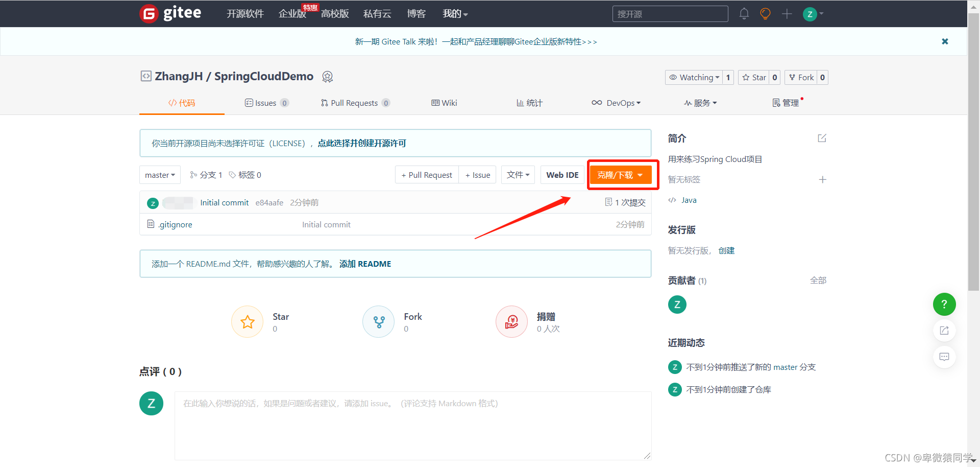Viewport: 980px width, 467px height.
Task: Click 全部 next to 贡献者
Action: (818, 280)
